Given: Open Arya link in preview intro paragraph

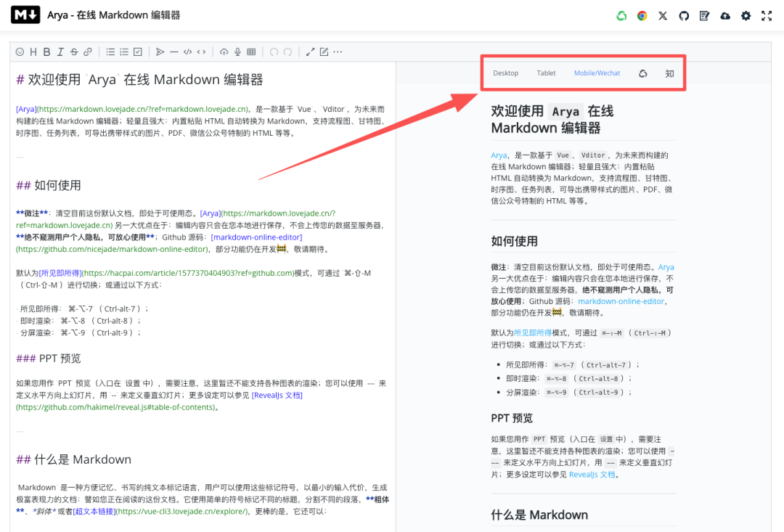Looking at the screenshot, I should 499,155.
